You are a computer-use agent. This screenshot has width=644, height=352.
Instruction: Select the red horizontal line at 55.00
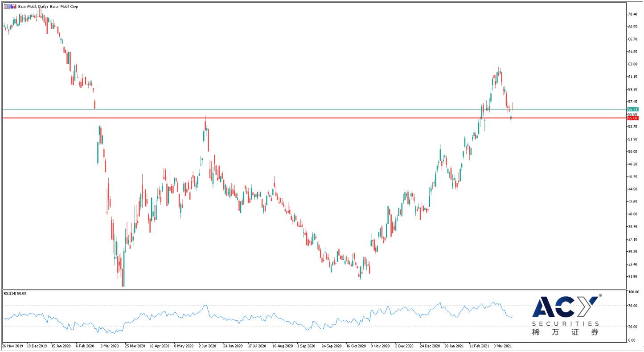coord(314,118)
